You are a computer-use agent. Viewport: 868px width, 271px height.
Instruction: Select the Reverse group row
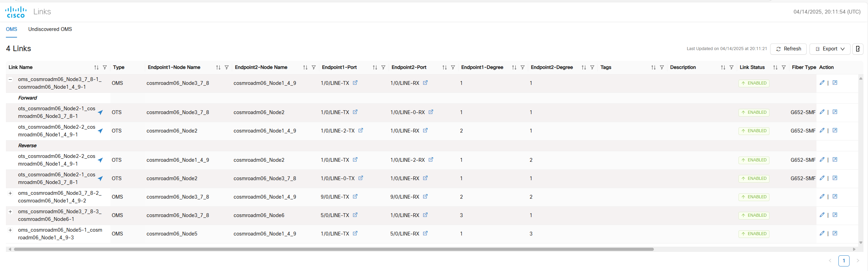432,146
